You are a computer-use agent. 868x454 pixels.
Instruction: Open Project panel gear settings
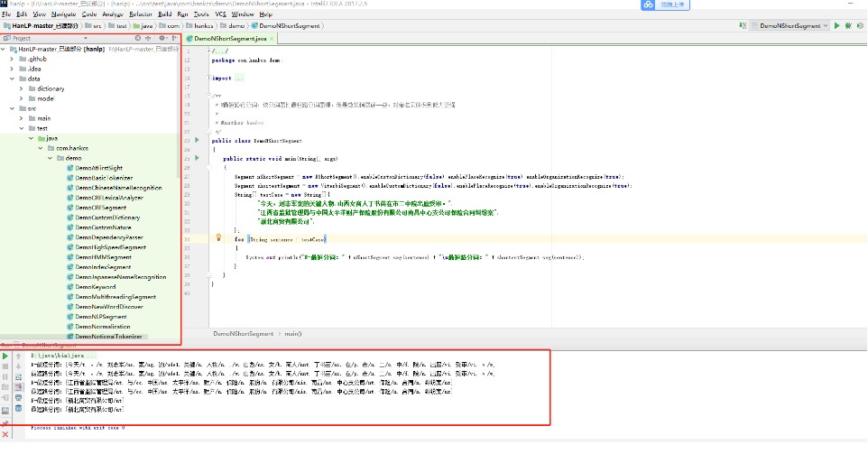[x=162, y=38]
